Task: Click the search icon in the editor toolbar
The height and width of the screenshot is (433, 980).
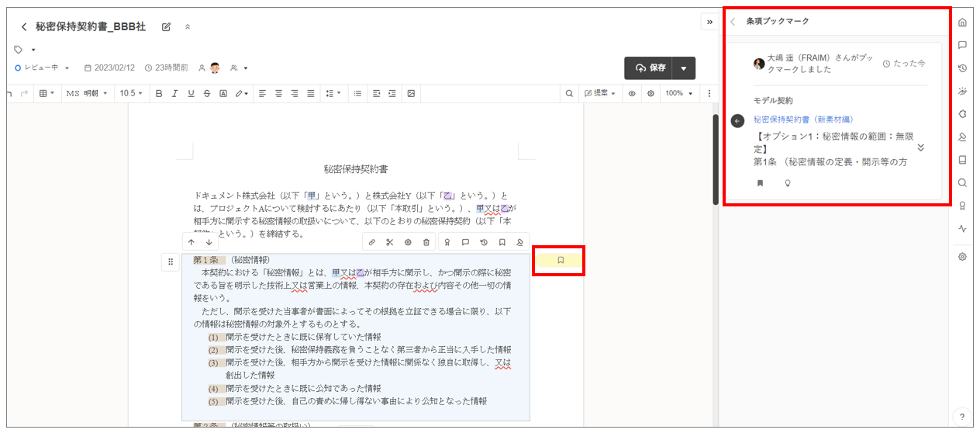Action: [569, 93]
